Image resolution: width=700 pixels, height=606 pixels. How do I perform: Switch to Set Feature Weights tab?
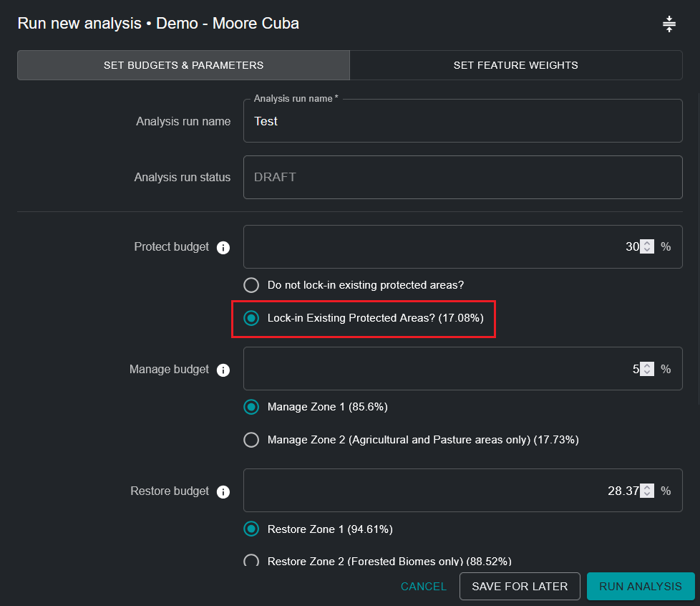click(x=515, y=65)
